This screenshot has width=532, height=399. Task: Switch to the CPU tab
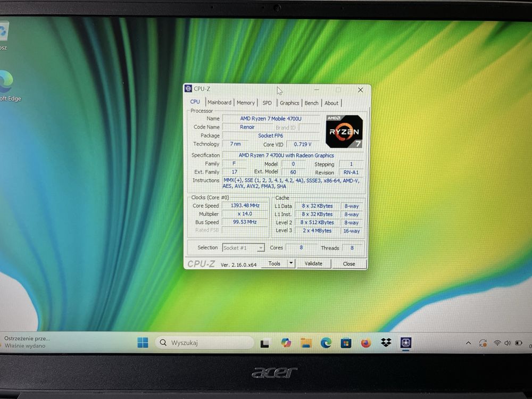pyautogui.click(x=195, y=102)
